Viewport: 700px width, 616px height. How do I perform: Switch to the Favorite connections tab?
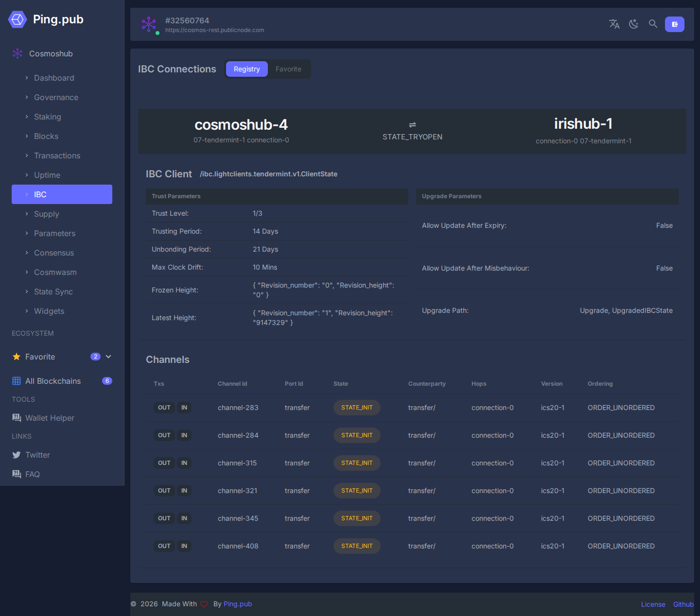(288, 69)
